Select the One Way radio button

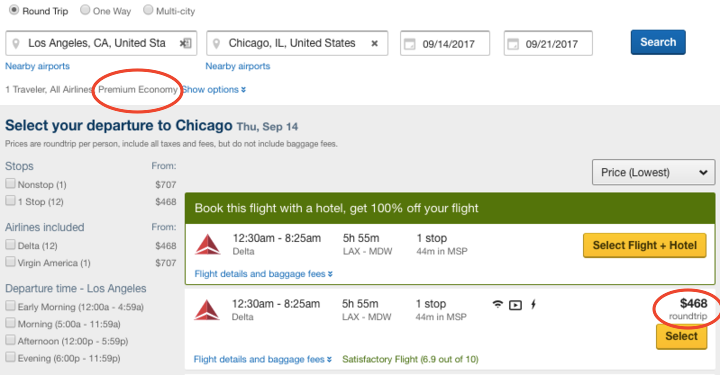85,10
